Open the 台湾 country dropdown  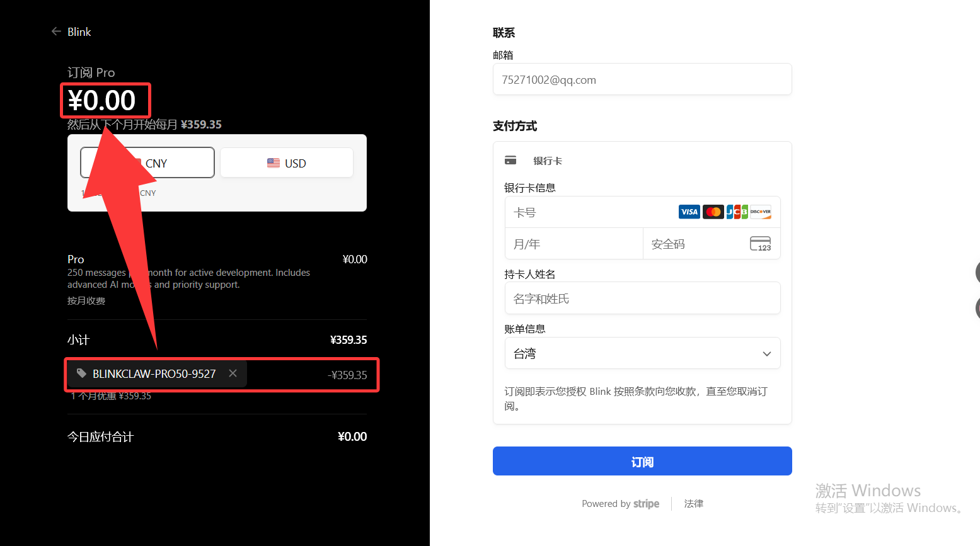642,353
